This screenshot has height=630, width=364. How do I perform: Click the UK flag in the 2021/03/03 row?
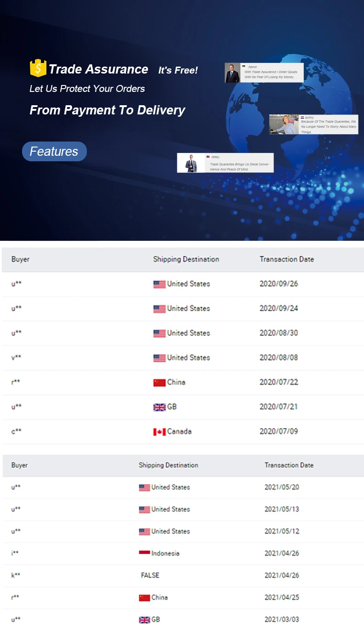(144, 620)
